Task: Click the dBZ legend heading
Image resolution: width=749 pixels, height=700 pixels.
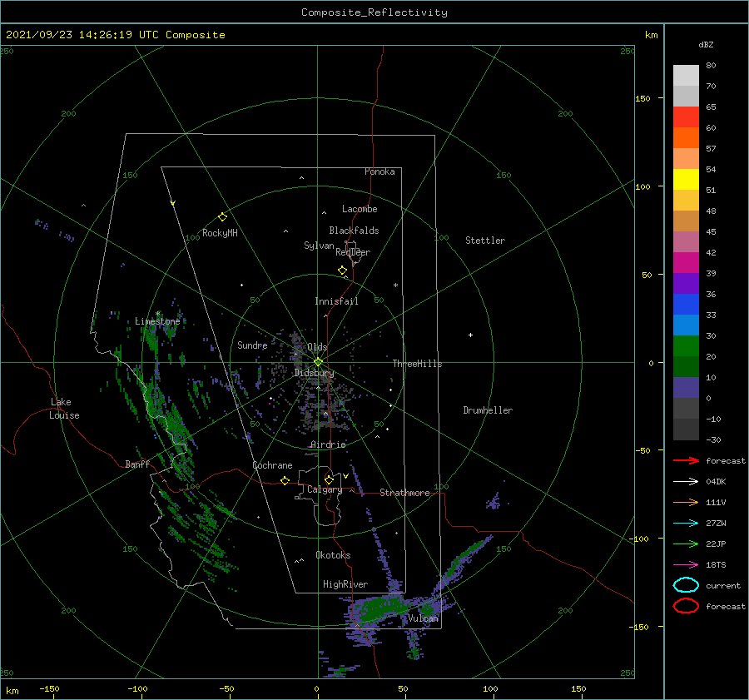Action: tap(706, 44)
